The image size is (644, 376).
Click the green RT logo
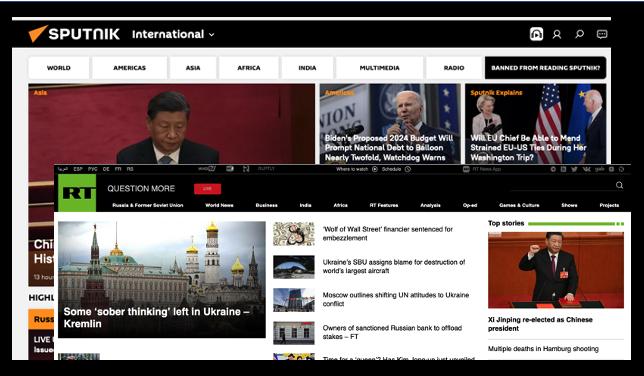77,193
